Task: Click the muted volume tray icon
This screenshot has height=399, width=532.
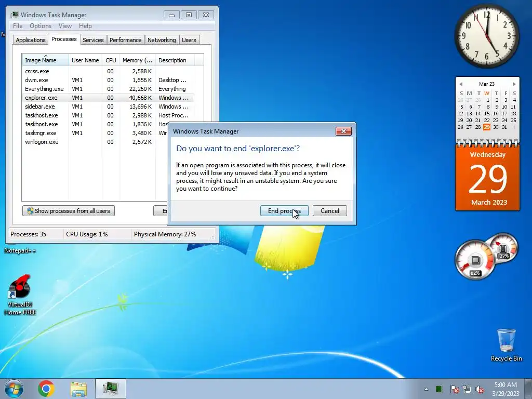Action: tap(480, 389)
